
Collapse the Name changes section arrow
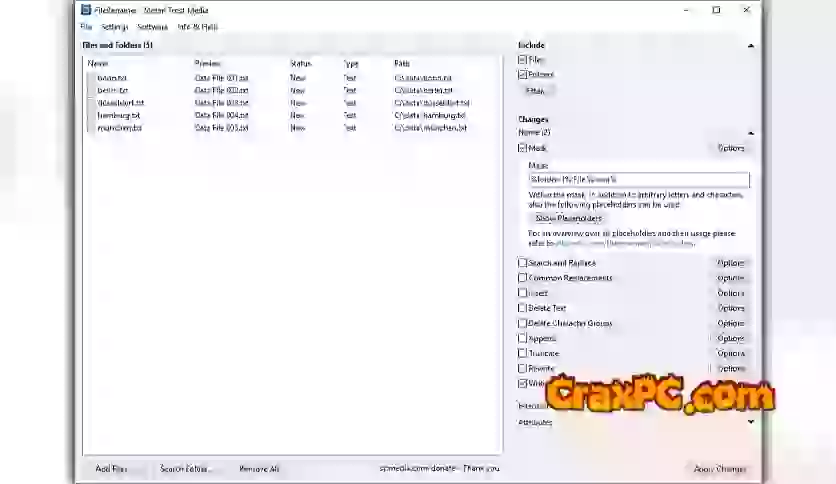(751, 133)
